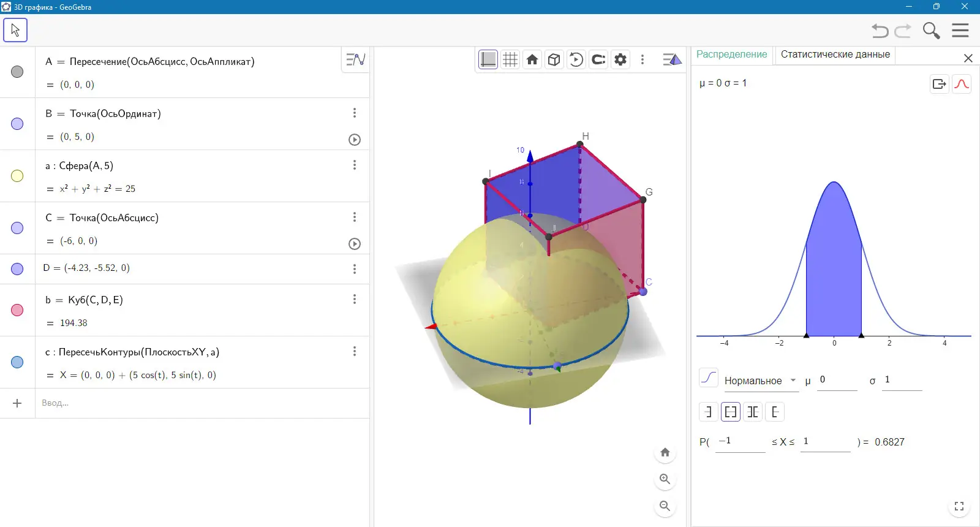
Task: Start rotating the 3D view
Action: (576, 59)
